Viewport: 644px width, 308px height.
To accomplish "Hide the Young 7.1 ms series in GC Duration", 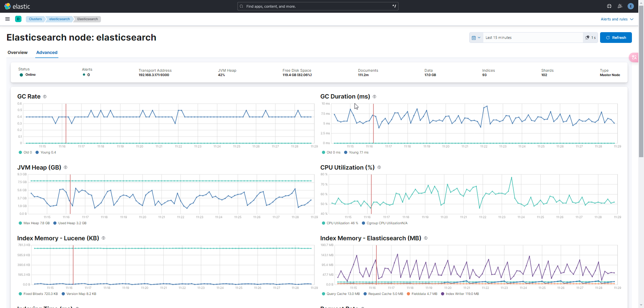I will (x=356, y=152).
